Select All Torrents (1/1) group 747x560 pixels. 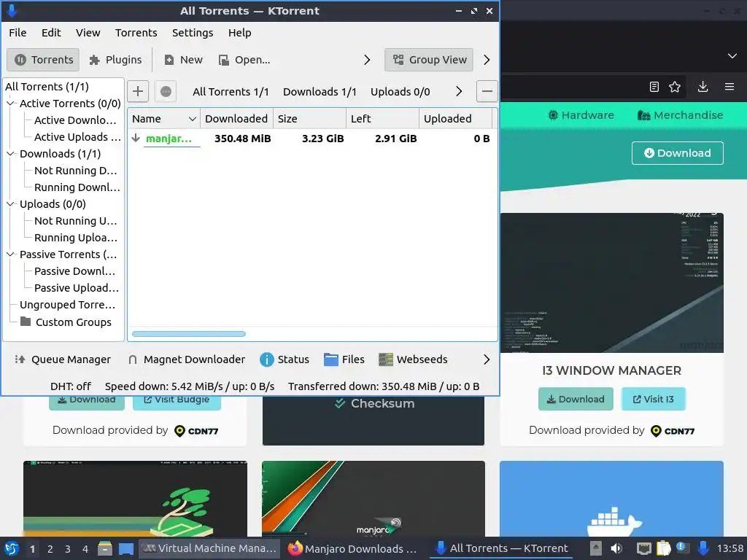click(47, 87)
